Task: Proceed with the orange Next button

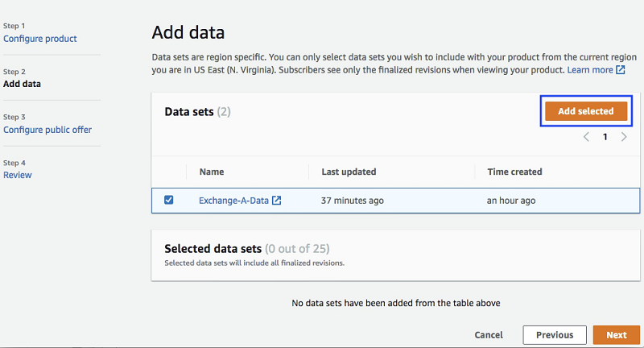Action: pyautogui.click(x=616, y=335)
